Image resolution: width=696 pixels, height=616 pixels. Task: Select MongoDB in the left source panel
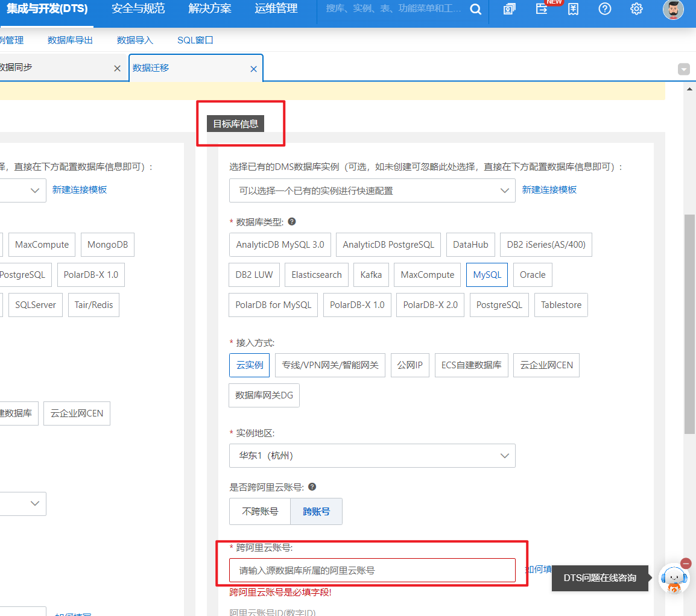coord(107,245)
